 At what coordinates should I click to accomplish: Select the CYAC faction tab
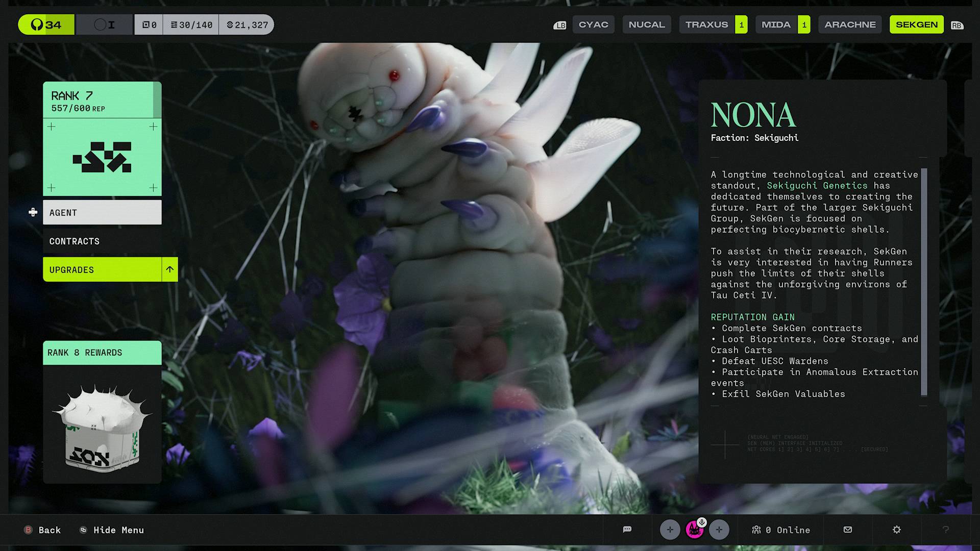pos(593,24)
